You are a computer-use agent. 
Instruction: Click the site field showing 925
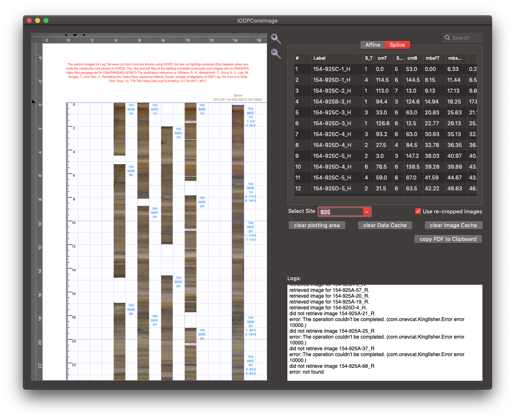pos(341,212)
